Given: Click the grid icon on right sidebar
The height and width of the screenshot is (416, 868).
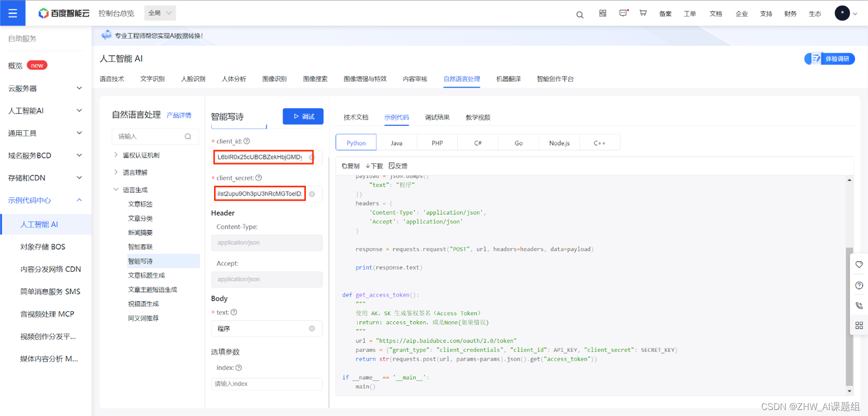Looking at the screenshot, I should pos(859,325).
